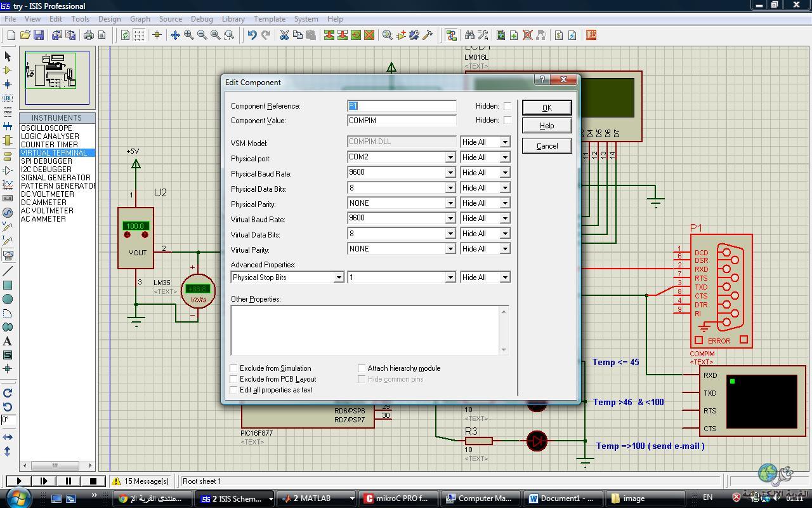Toggle the grid display
This screenshot has width=812, height=508.
coord(139,36)
